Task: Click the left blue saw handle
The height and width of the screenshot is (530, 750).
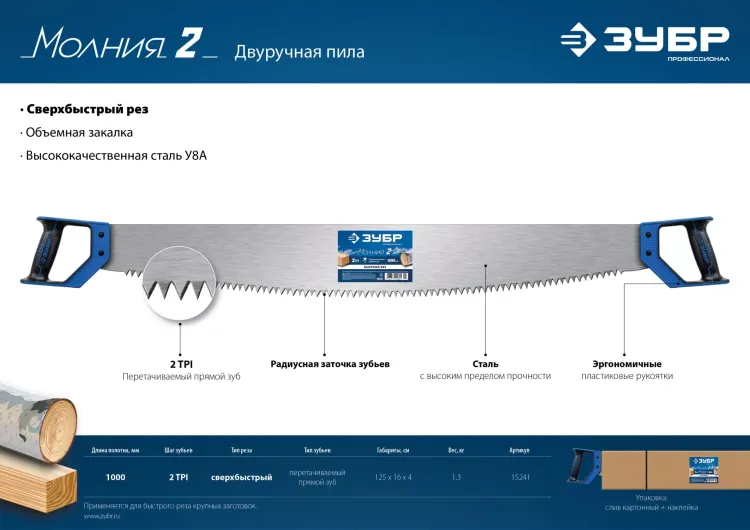Action: [x=65, y=250]
